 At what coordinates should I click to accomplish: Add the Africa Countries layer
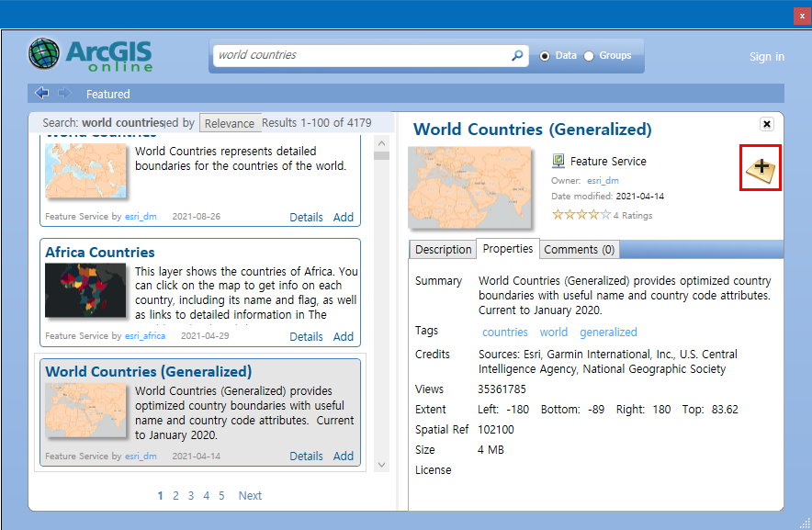[x=344, y=337]
